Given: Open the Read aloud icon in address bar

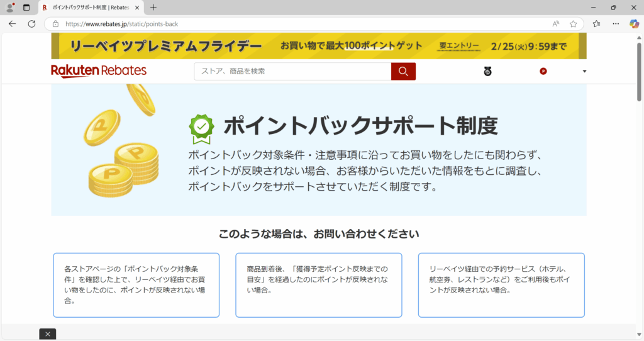Looking at the screenshot, I should [x=556, y=24].
